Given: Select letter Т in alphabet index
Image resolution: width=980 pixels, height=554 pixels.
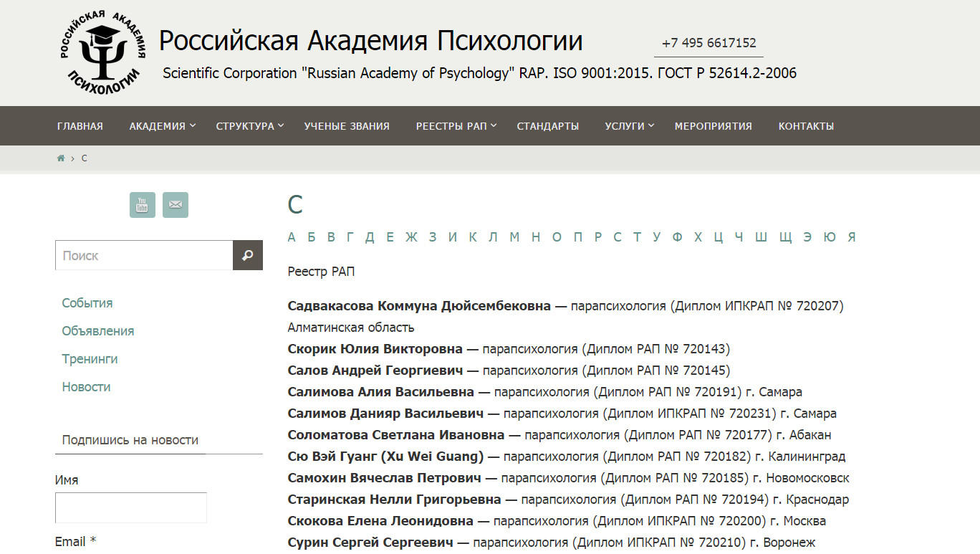Looking at the screenshot, I should point(637,237).
